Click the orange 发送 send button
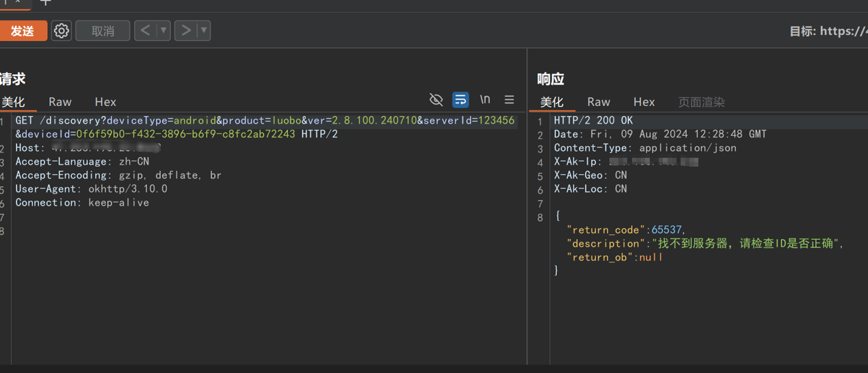 tap(23, 31)
